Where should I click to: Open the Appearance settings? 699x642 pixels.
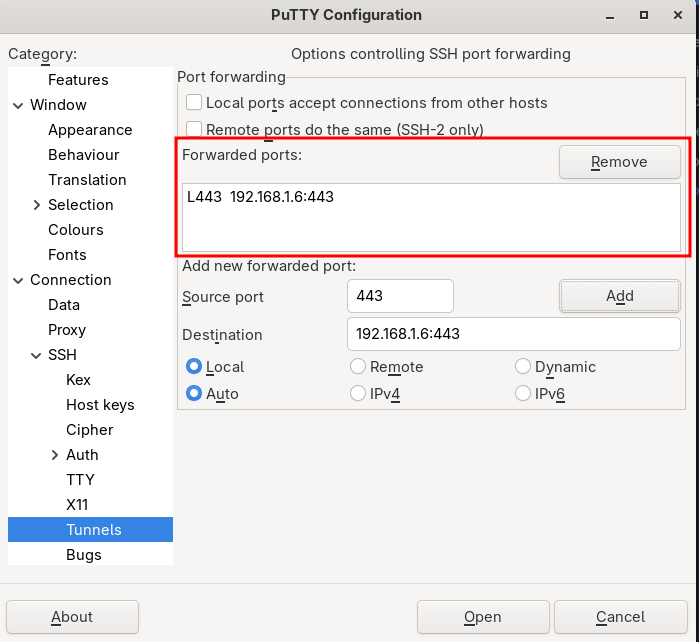click(x=90, y=130)
